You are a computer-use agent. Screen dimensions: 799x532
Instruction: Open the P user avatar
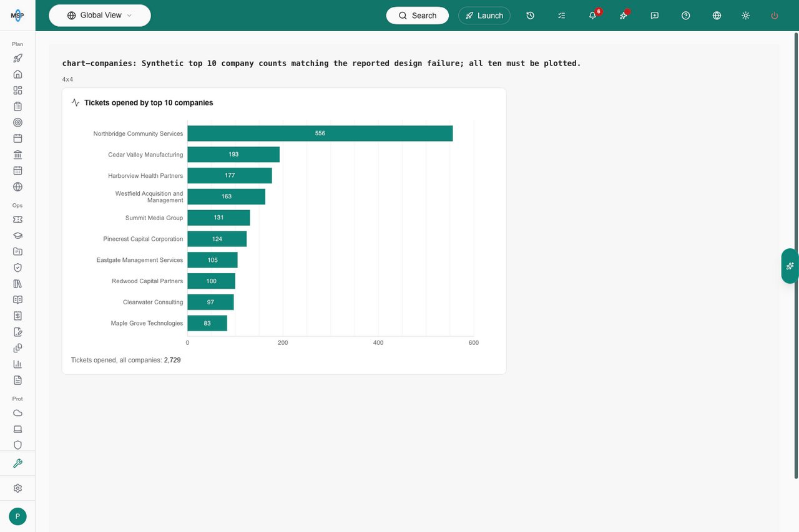click(x=17, y=516)
